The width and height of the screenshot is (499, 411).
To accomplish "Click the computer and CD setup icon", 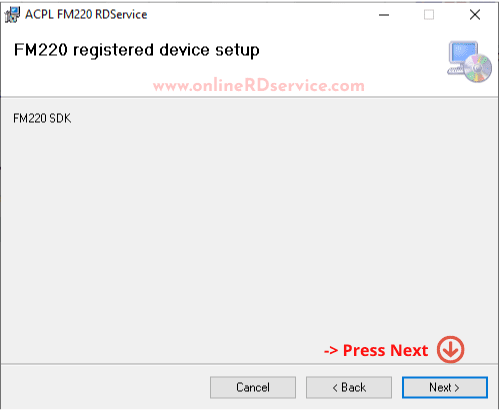I will tap(469, 62).
